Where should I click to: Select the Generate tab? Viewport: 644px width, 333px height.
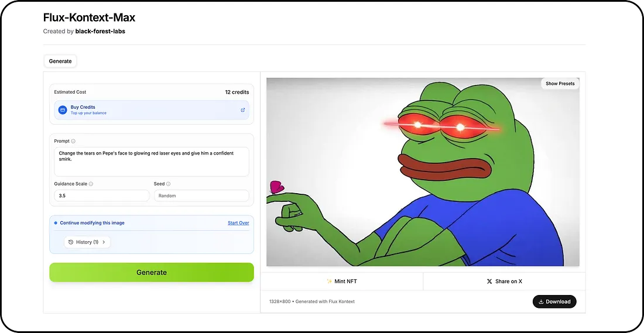[60, 61]
